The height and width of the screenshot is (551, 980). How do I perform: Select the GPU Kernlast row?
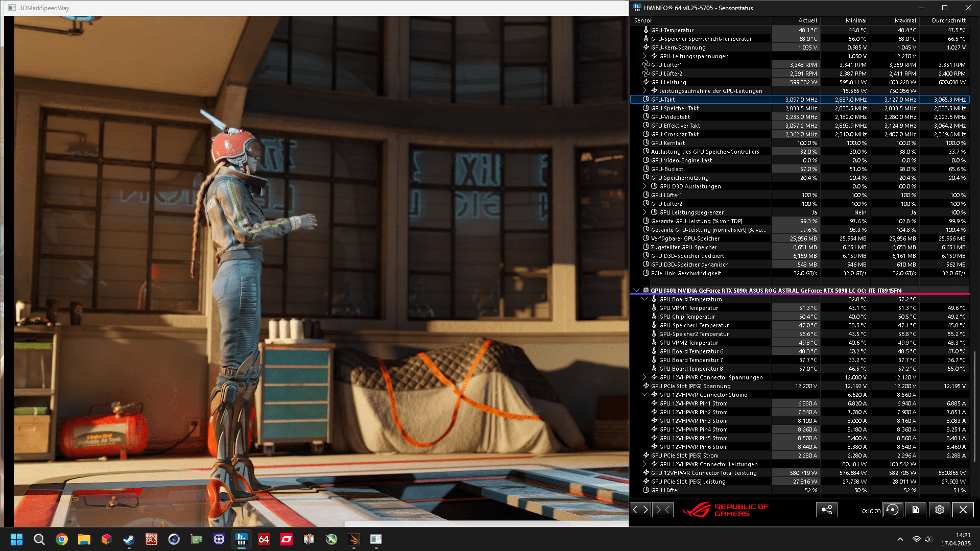point(800,143)
